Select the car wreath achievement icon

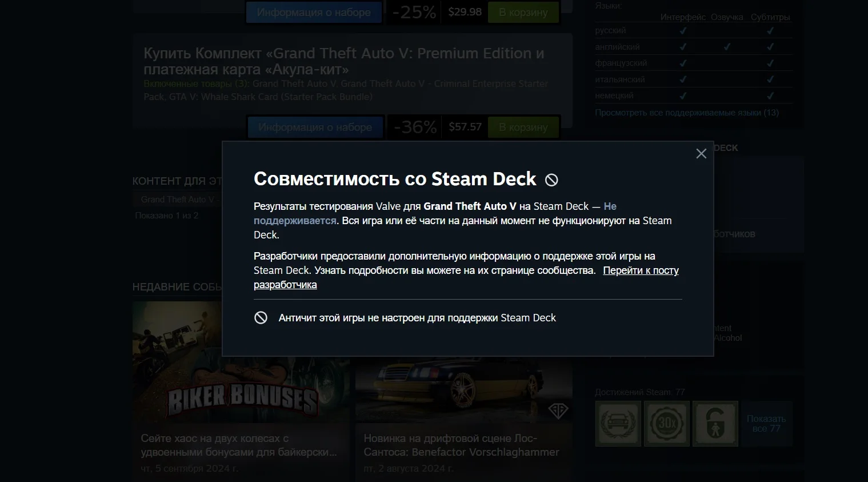coord(618,424)
